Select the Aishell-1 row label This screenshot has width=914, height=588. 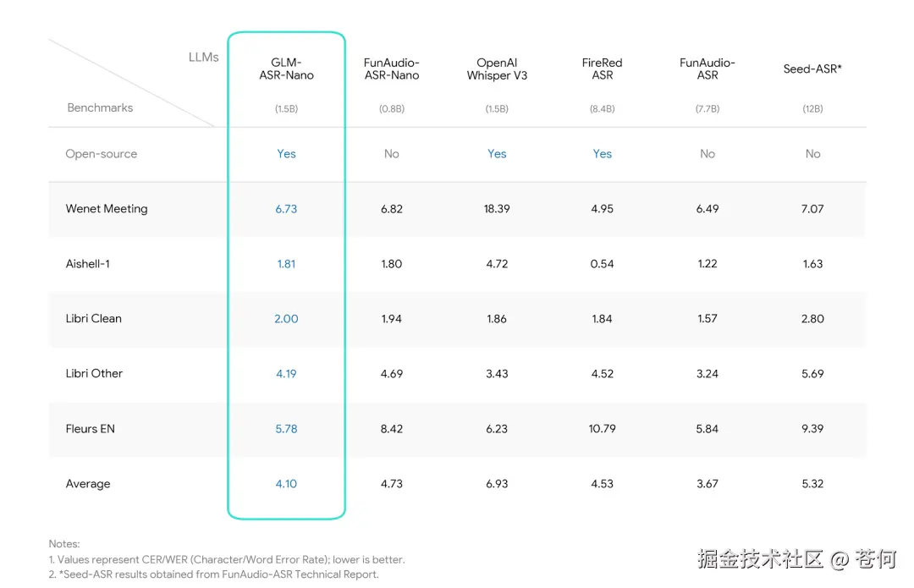point(88,264)
